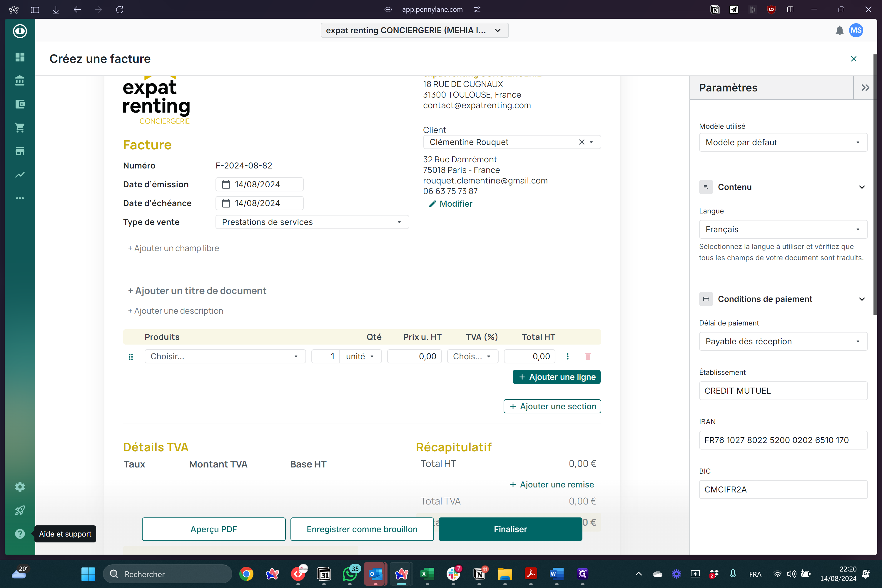Open Excel from the taskbar
The width and height of the screenshot is (882, 588).
pos(427,574)
